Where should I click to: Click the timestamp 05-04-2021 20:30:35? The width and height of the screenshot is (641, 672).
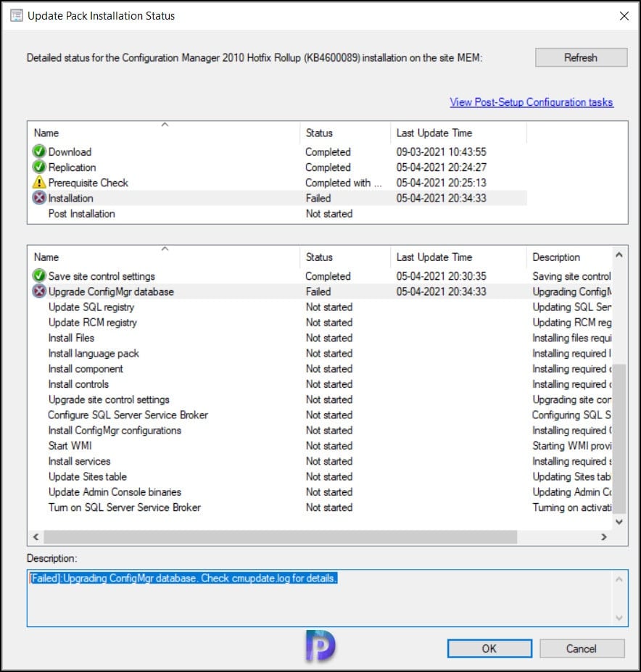441,276
